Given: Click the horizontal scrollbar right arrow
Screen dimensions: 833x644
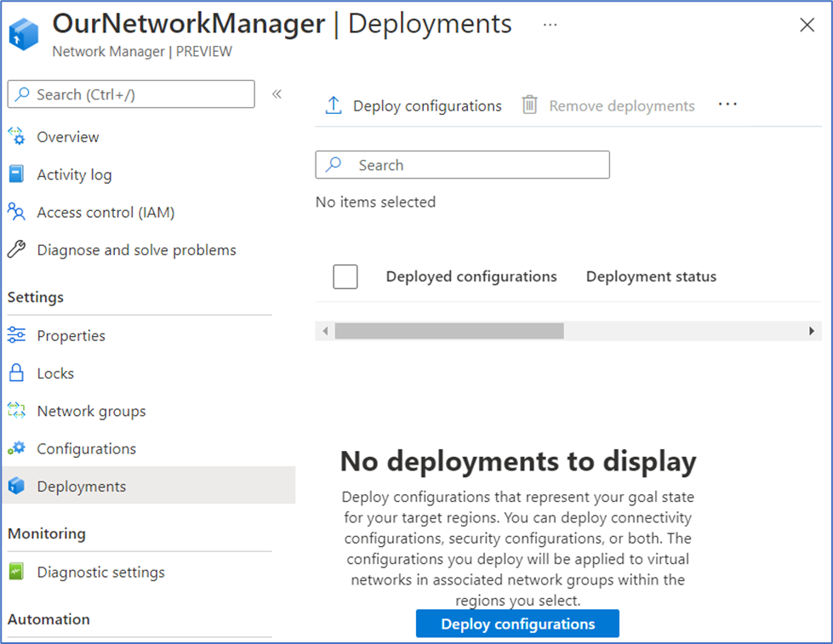Looking at the screenshot, I should (812, 331).
